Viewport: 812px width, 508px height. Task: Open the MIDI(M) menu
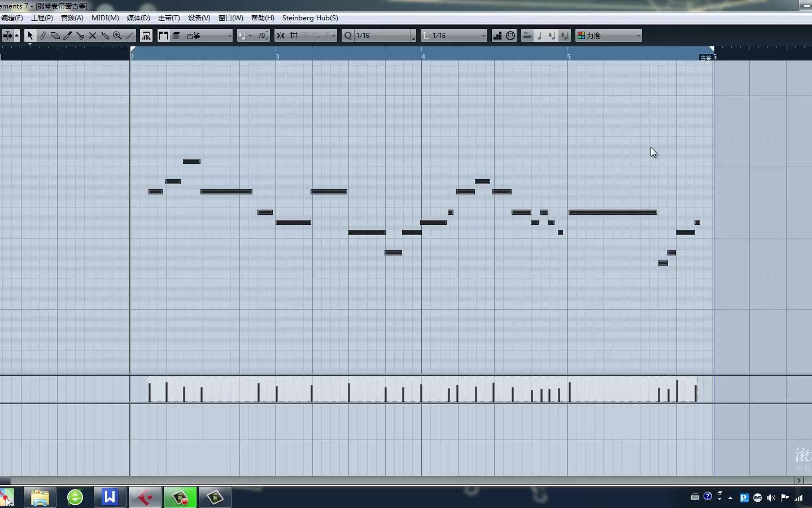coord(105,18)
